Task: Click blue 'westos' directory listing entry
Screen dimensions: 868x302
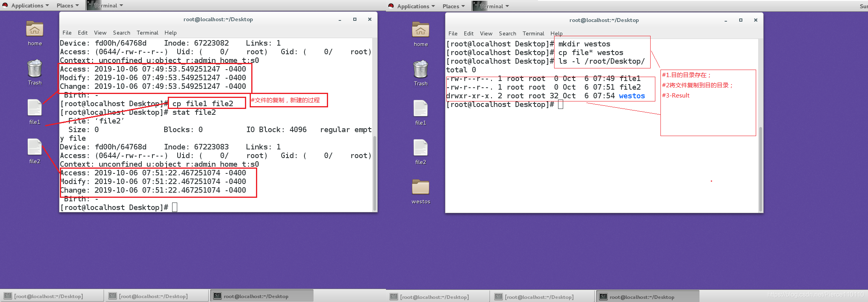Action: point(632,96)
